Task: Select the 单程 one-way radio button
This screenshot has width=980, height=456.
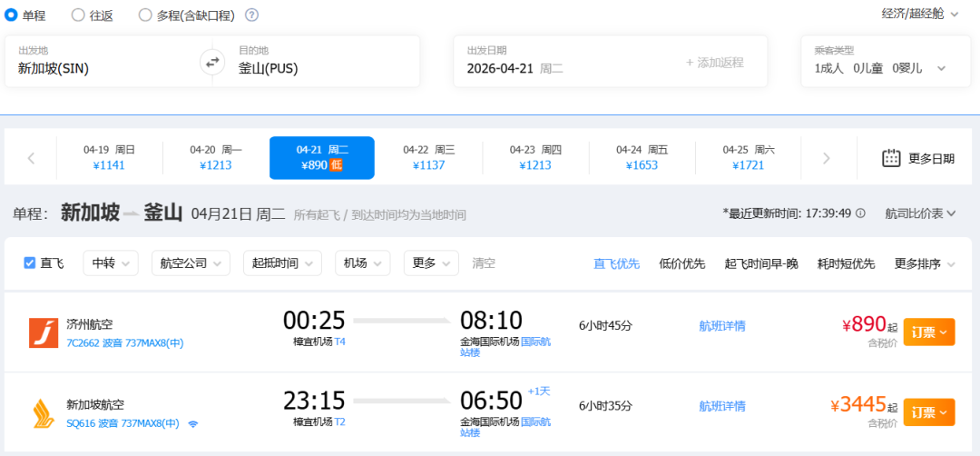Action: click(x=12, y=15)
